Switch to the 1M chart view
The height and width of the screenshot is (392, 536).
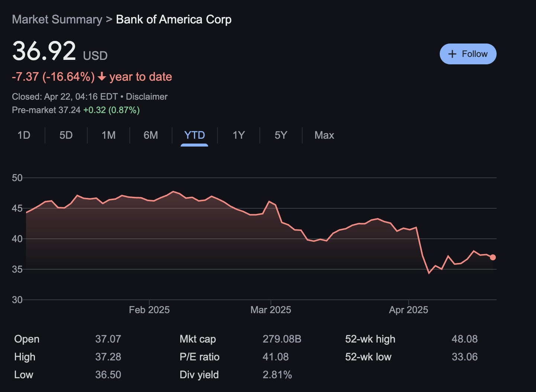click(x=108, y=135)
